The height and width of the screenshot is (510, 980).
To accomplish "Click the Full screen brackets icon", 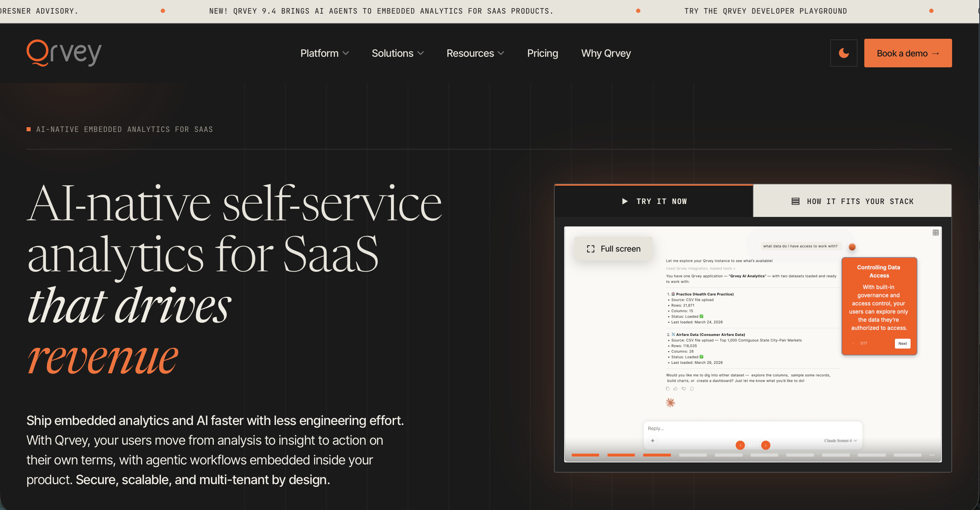I will click(590, 249).
